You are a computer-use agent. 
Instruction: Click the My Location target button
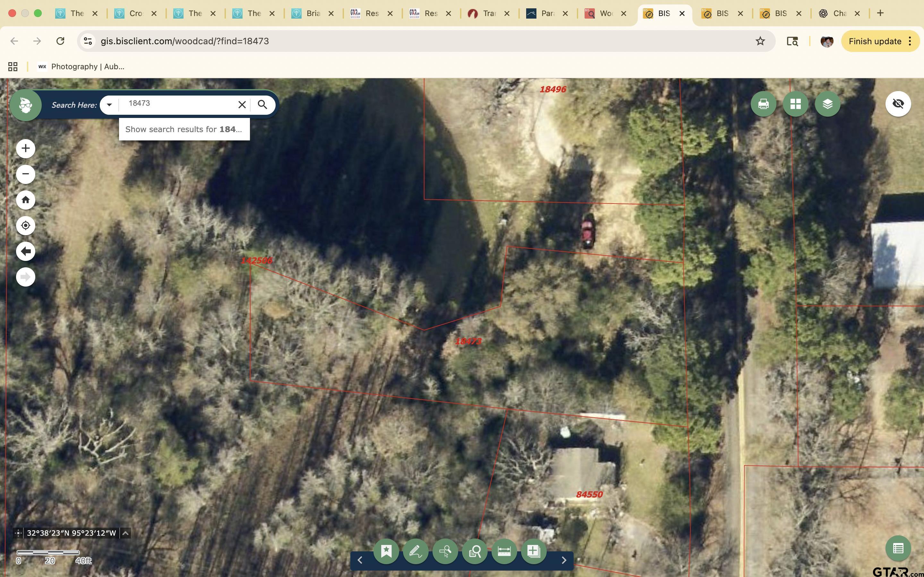(x=26, y=226)
